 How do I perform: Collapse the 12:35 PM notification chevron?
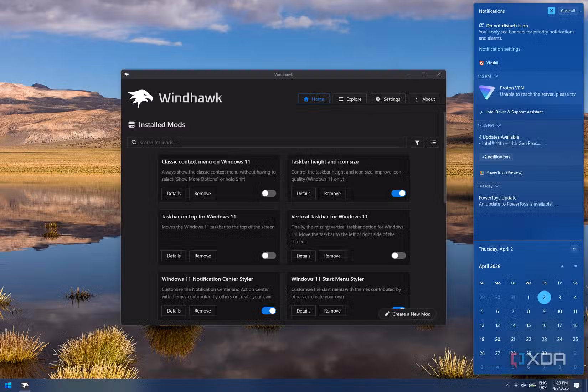click(499, 125)
